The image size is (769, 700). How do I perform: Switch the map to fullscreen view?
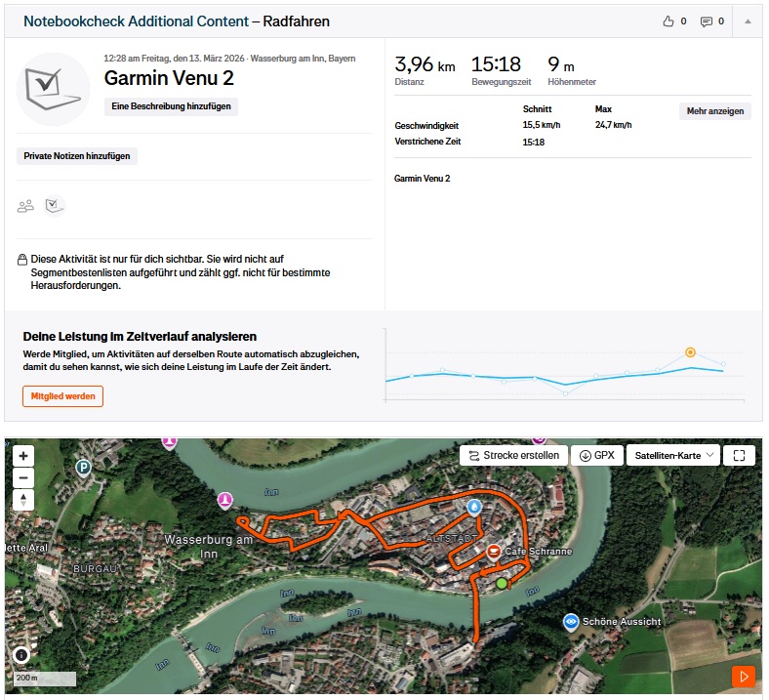[x=739, y=455]
